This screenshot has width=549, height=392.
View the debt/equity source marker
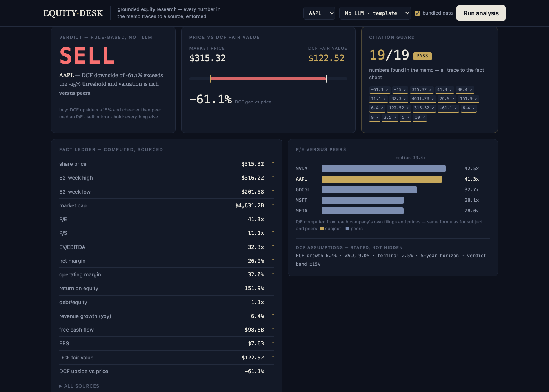(x=273, y=302)
